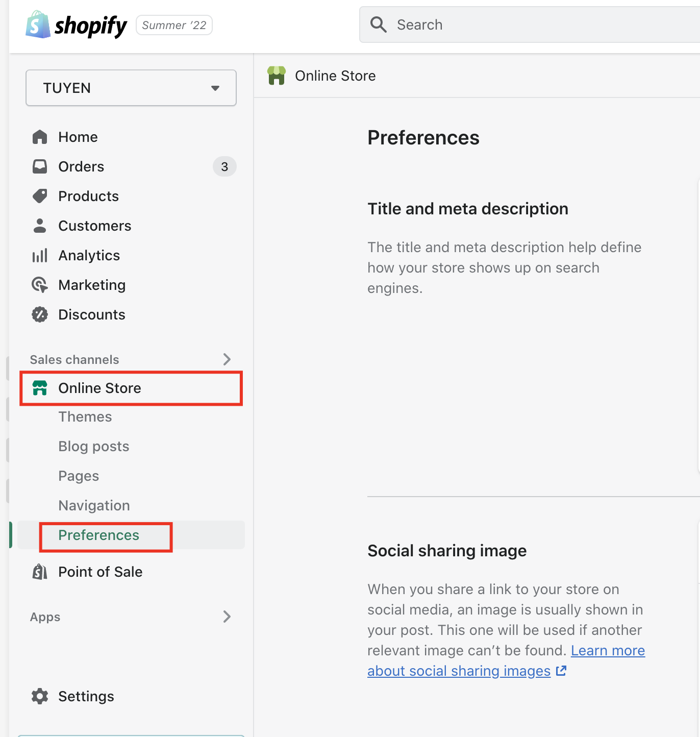Viewport: 700px width, 737px height.
Task: Click the Online Store storefront icon in sidebar
Action: tap(40, 388)
